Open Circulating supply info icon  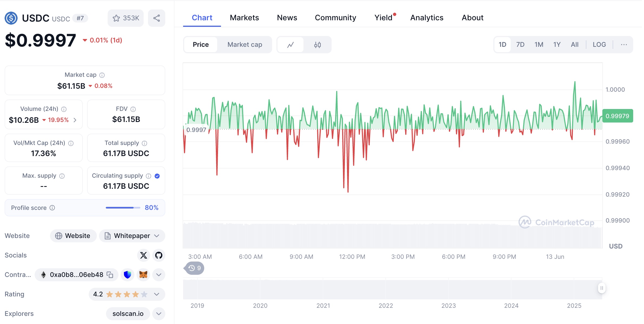coord(148,176)
